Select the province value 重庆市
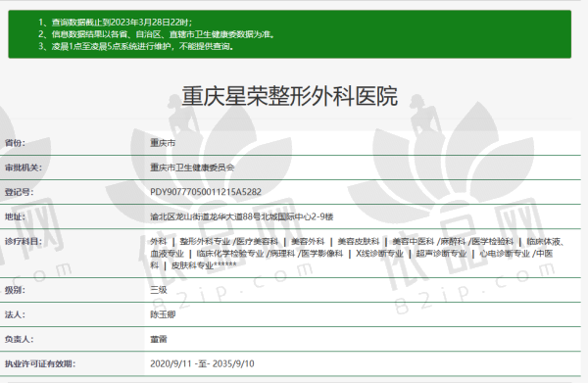Viewport: 588px width, 383px height. (x=163, y=143)
